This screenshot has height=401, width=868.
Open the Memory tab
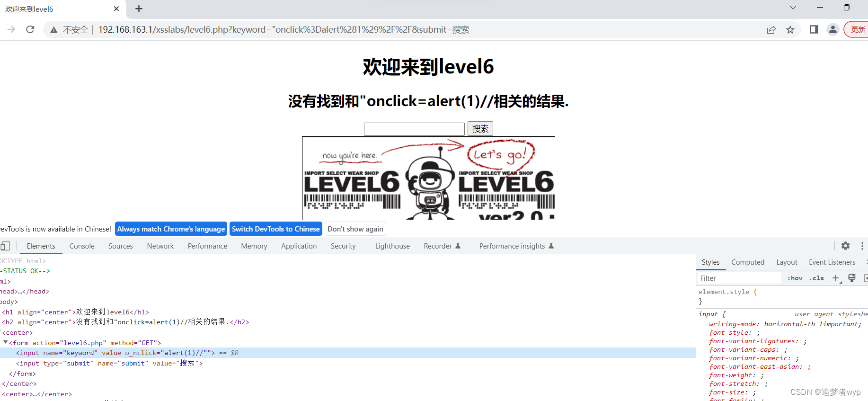click(x=254, y=246)
